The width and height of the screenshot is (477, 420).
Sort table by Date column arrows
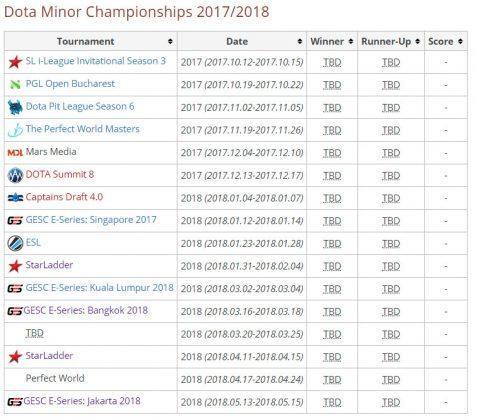pos(300,41)
